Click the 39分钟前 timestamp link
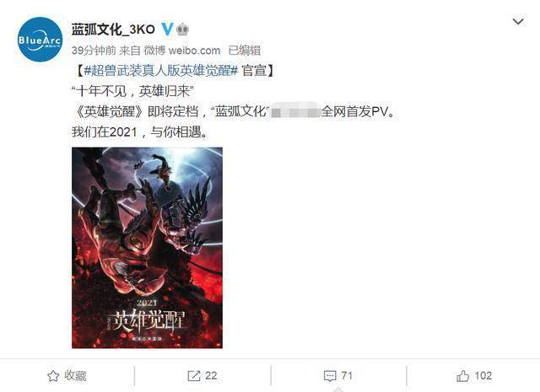This screenshot has width=540, height=392. 94,51
